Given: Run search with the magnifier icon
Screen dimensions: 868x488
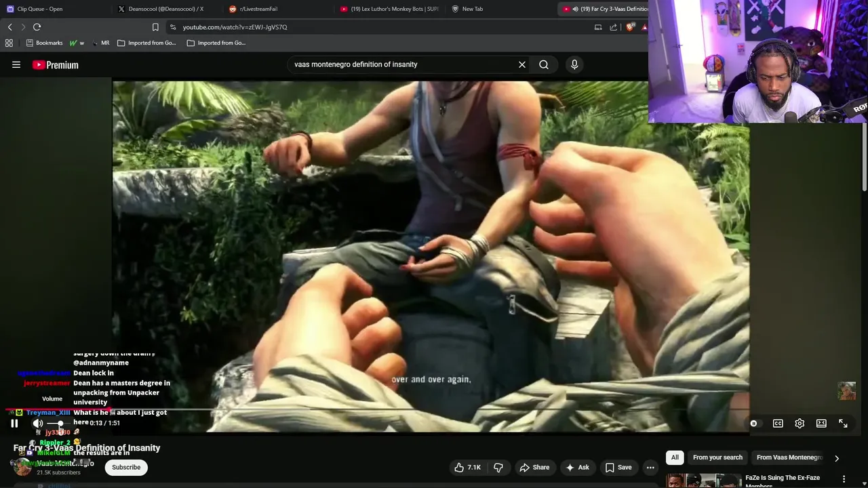Looking at the screenshot, I should click(544, 64).
